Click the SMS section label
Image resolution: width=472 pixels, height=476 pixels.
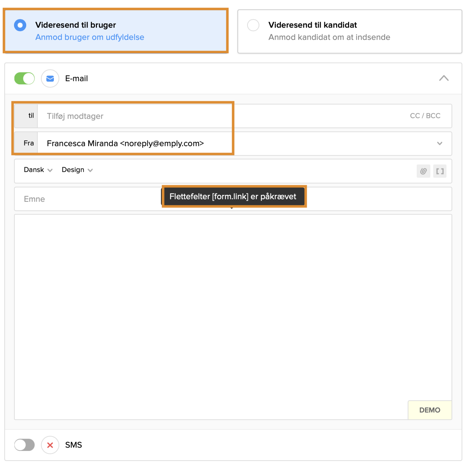tap(74, 445)
